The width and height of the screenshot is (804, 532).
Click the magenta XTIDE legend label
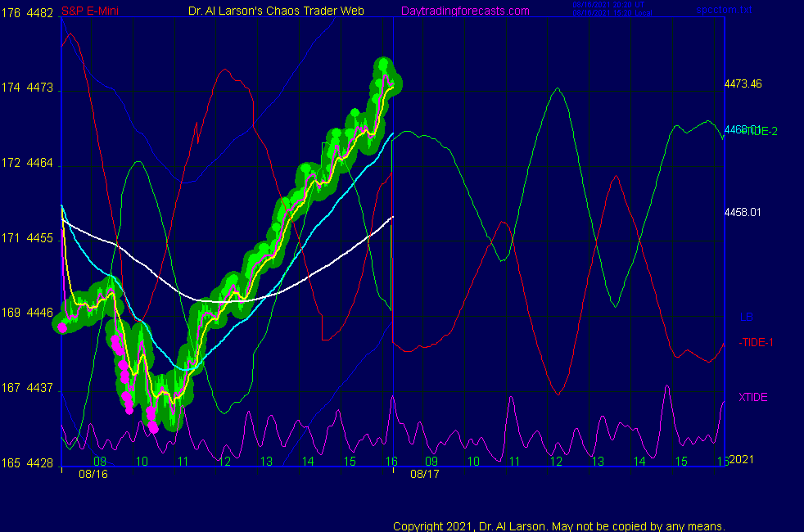(x=753, y=397)
